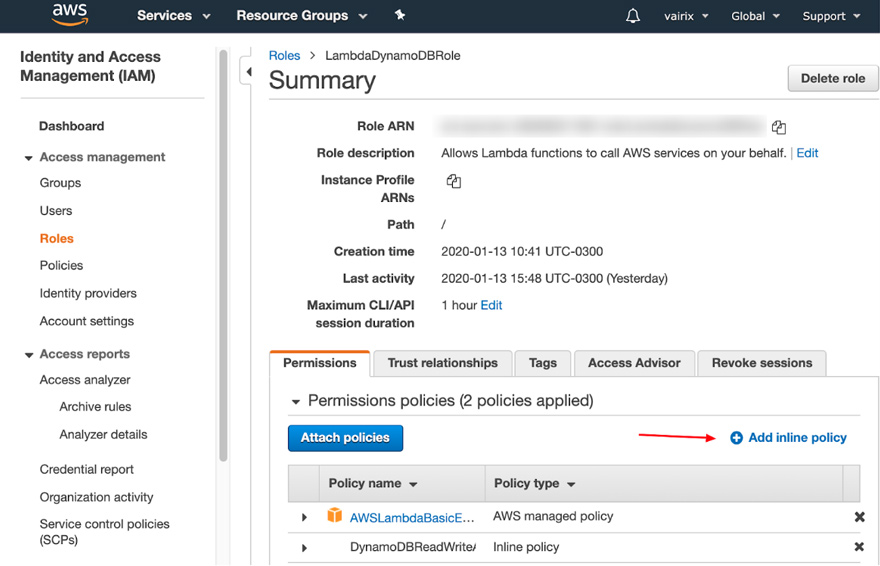Click the LambdaDynamoDBRole breadcrumb text
This screenshot has width=880, height=566.
393,56
